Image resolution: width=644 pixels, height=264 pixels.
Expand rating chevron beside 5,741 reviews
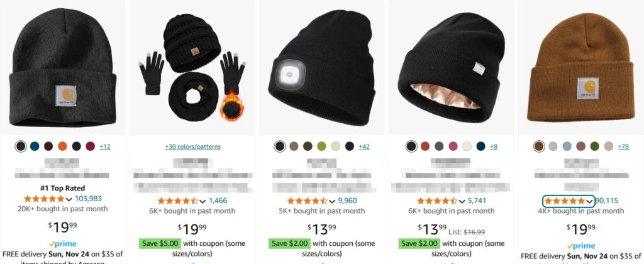point(462,201)
